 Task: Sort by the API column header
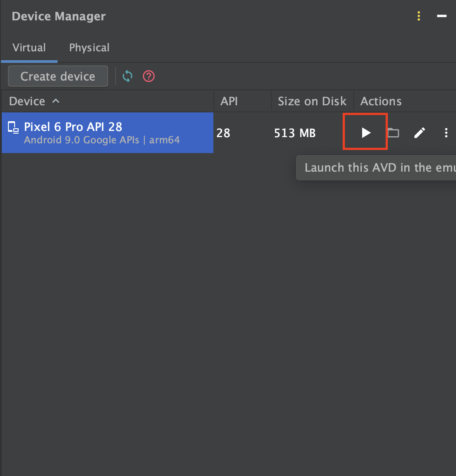click(x=243, y=101)
